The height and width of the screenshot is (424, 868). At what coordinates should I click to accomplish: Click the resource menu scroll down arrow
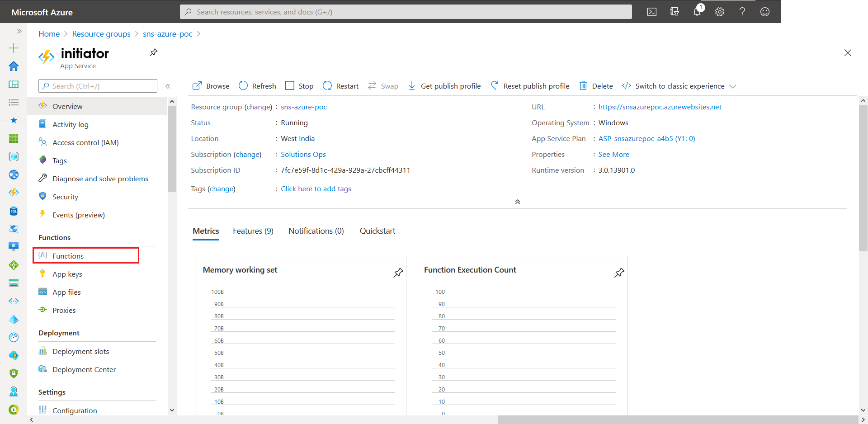pos(172,410)
